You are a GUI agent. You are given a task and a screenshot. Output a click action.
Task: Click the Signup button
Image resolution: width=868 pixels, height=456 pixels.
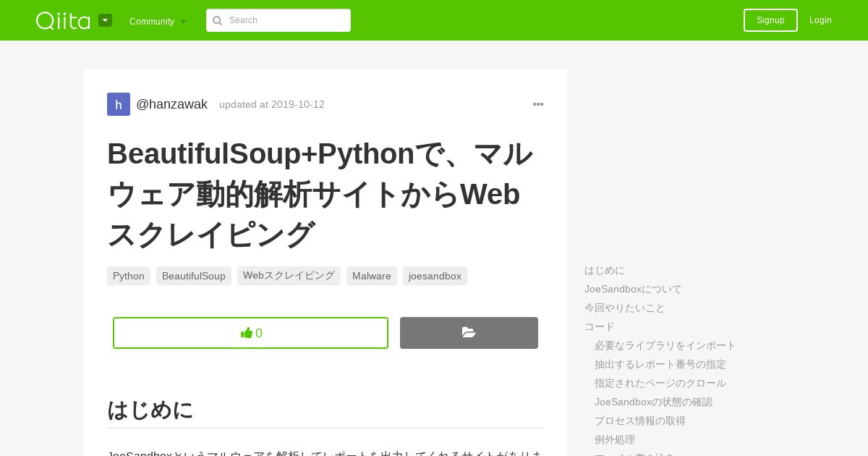(770, 20)
